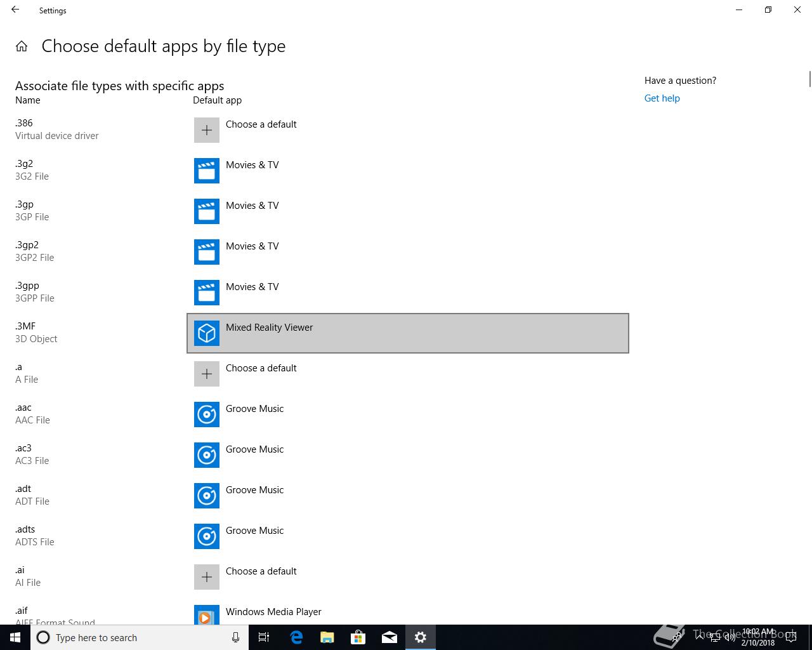The height and width of the screenshot is (650, 812).
Task: Select the .ac3 AC3 File entry
Action: 32,454
